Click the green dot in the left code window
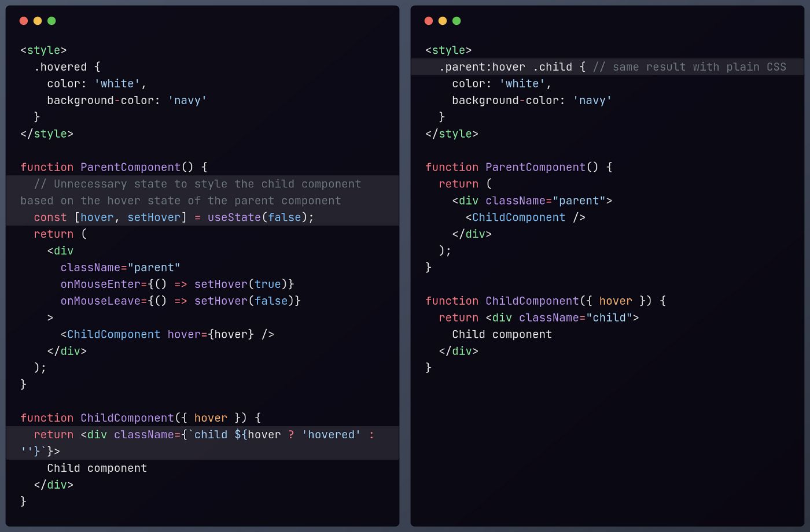 click(x=51, y=21)
